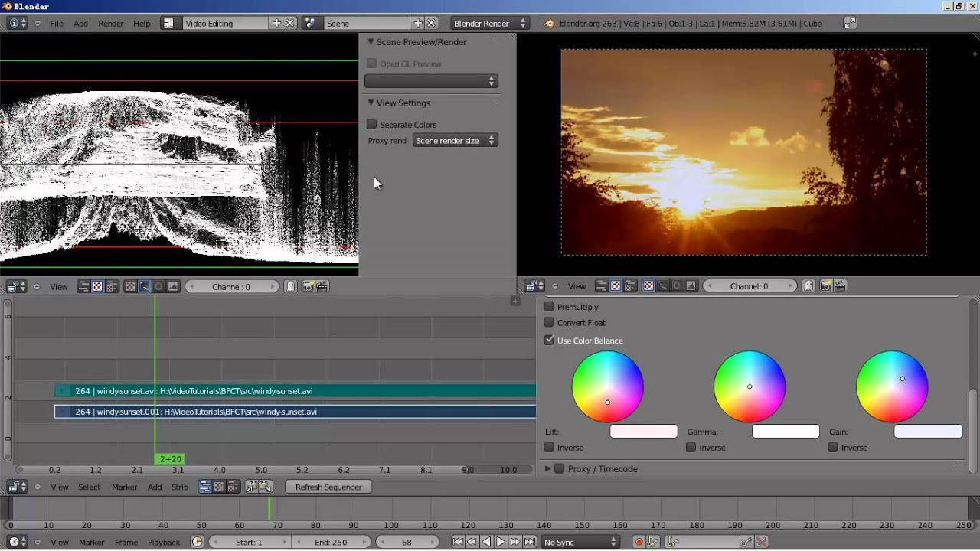Click the copy strips icon in sequencer header
This screenshot has height=551, width=980.
(x=251, y=487)
